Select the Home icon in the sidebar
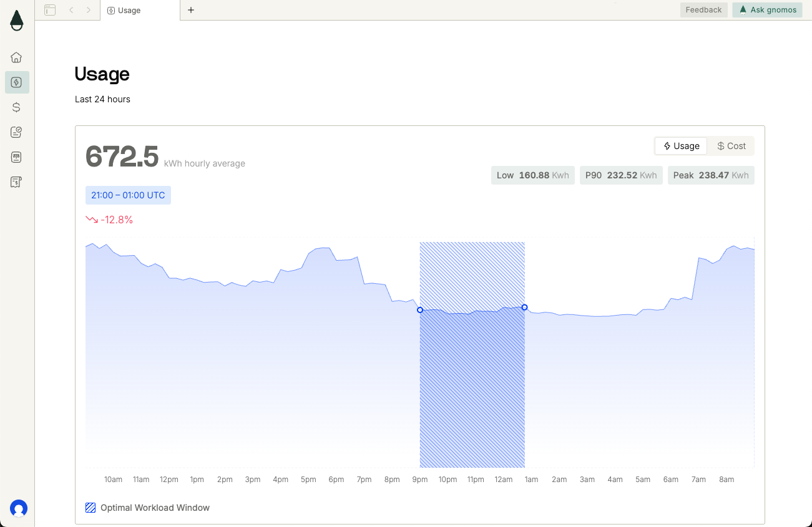The height and width of the screenshot is (527, 812). [x=16, y=57]
